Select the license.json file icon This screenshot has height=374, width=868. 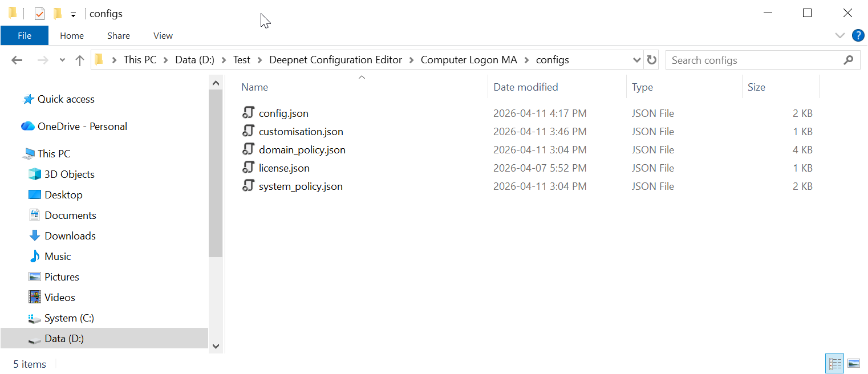pos(248,168)
